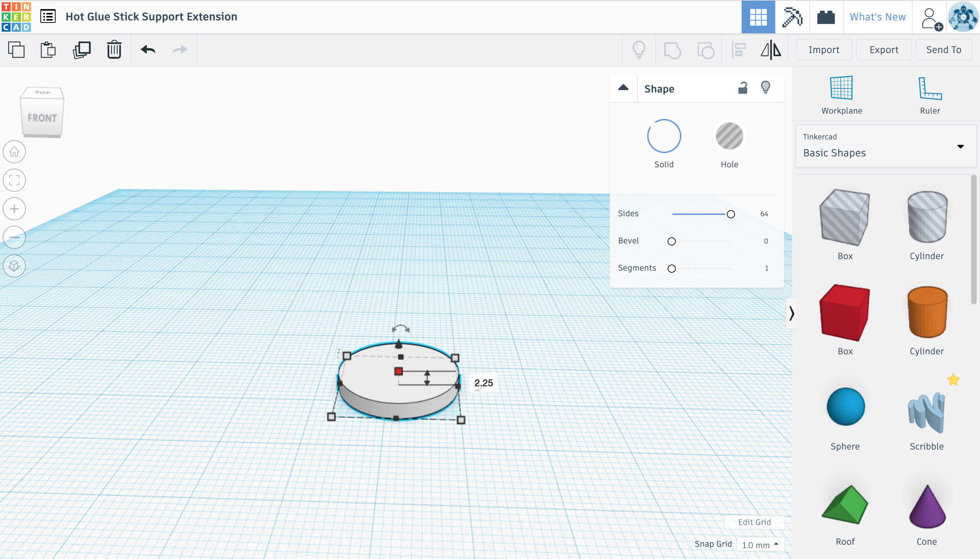980x559 pixels.
Task: Open the Mirror tool
Action: click(771, 50)
